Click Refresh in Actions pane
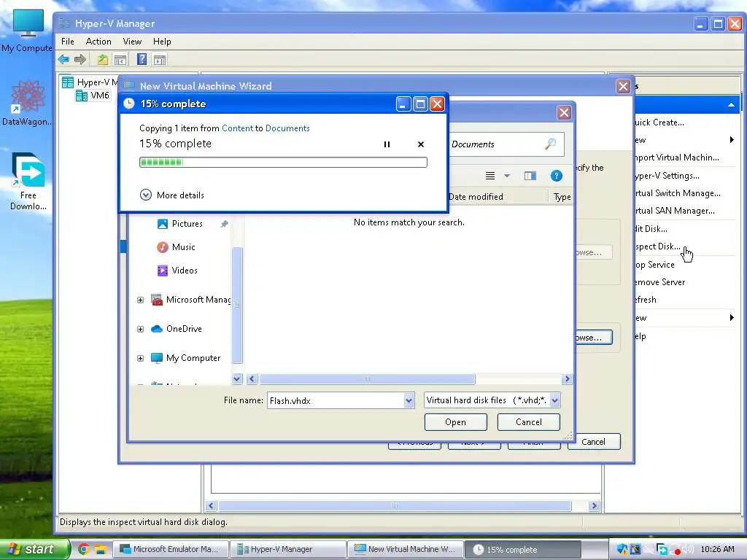Image resolution: width=747 pixels, height=560 pixels. click(x=646, y=300)
